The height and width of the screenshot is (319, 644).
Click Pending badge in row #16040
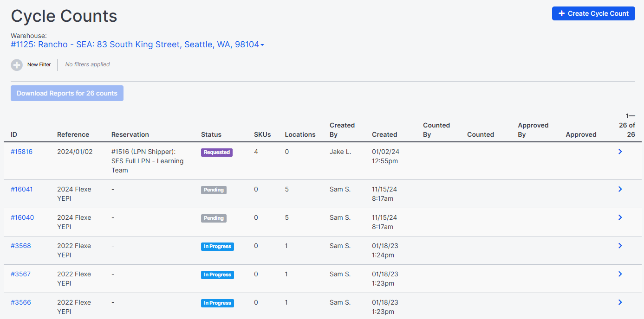214,218
